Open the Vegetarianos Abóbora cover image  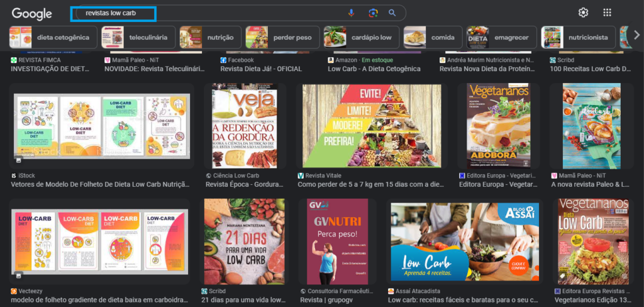[x=499, y=126]
